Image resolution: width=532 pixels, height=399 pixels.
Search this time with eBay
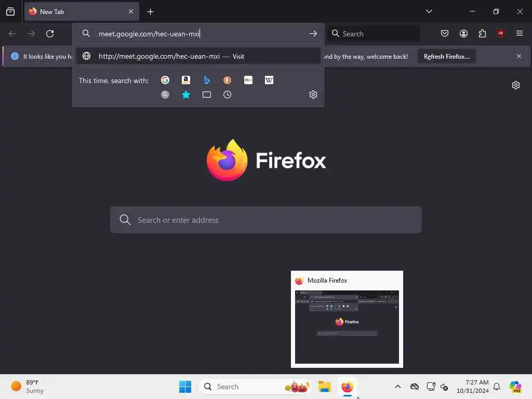pyautogui.click(x=248, y=80)
